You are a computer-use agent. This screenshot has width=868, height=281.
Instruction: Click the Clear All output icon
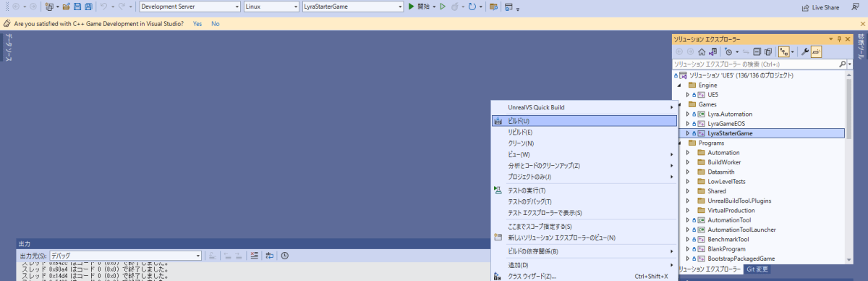click(x=255, y=256)
